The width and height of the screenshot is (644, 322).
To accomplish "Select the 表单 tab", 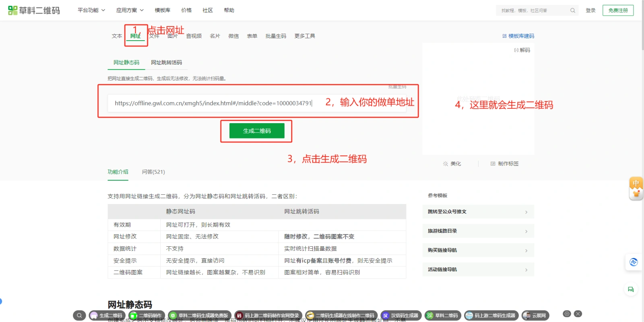I will [x=252, y=36].
